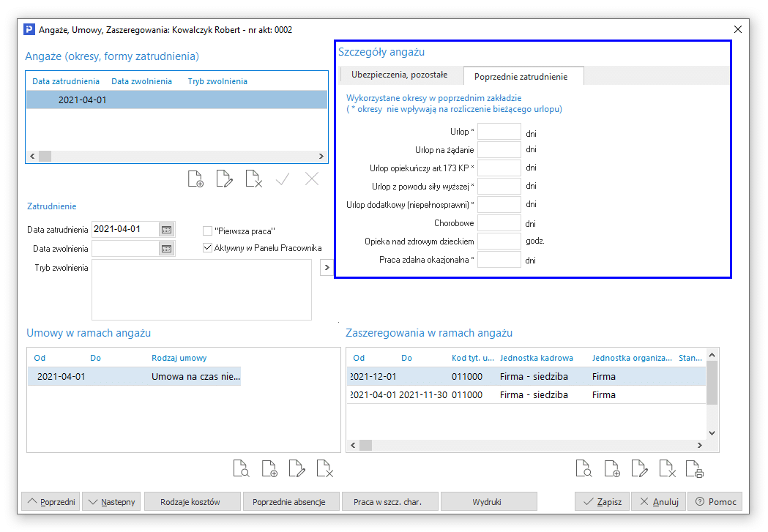Click Anuluj button

pos(658,502)
